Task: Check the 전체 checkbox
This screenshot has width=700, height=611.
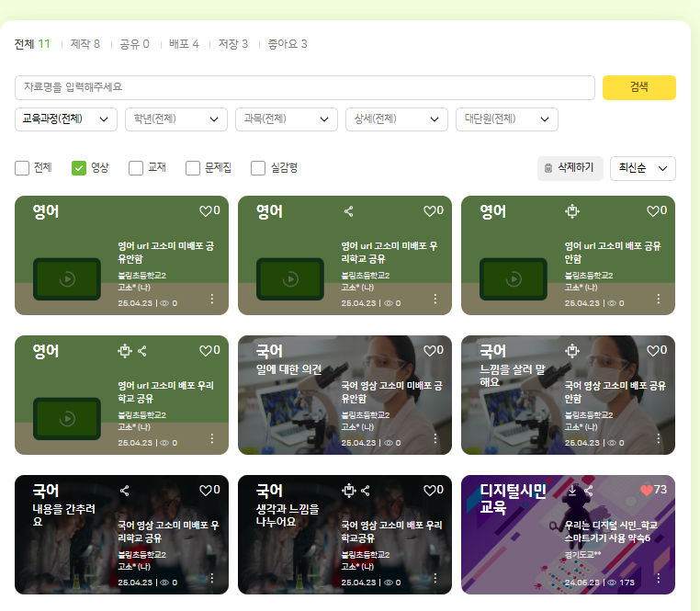Action: coord(22,168)
